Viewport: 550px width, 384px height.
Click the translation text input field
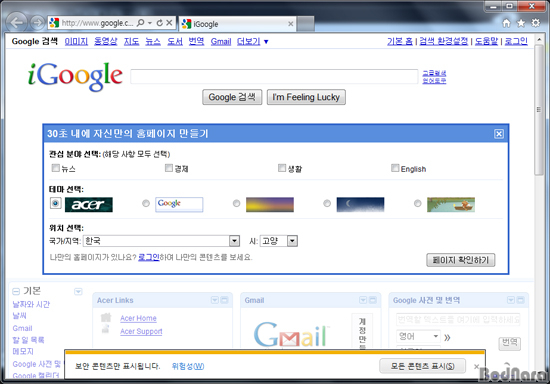(458, 320)
